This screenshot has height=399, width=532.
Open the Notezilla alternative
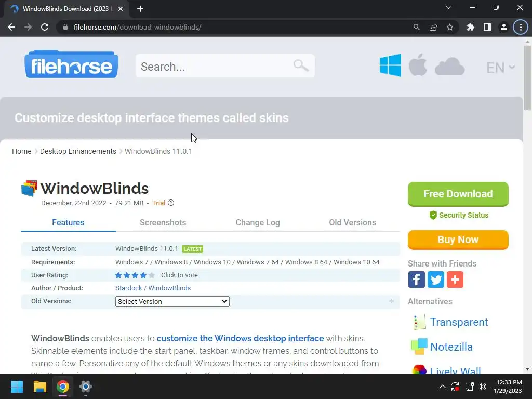451,347
